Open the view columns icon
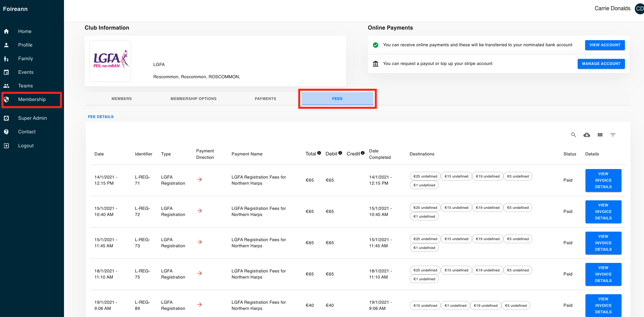Image resolution: width=644 pixels, height=317 pixels. 600,135
